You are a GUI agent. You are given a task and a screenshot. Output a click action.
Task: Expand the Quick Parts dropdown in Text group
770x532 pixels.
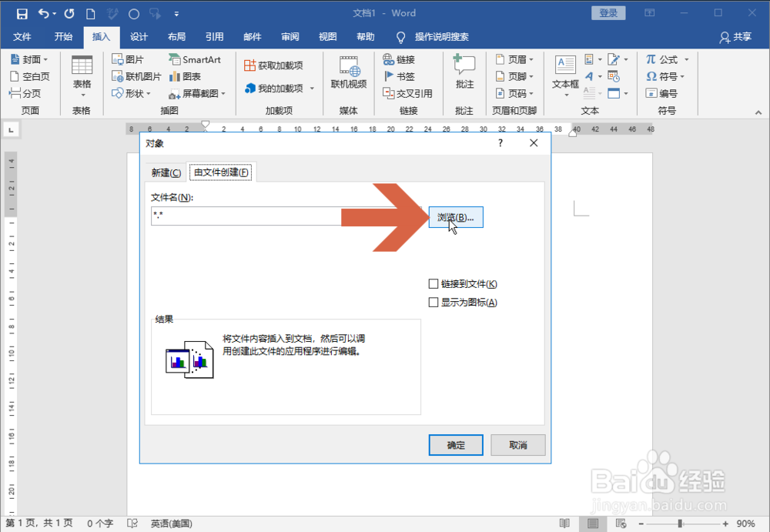(x=600, y=59)
